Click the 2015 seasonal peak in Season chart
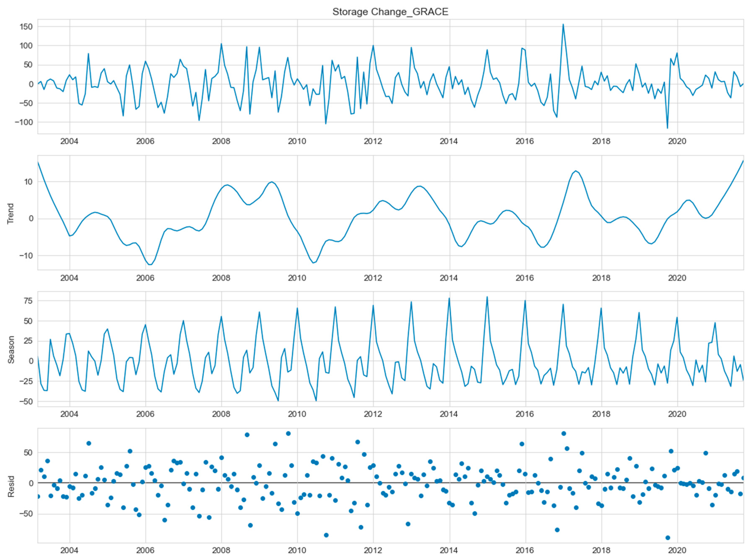The image size is (756, 559). pyautogui.click(x=487, y=297)
